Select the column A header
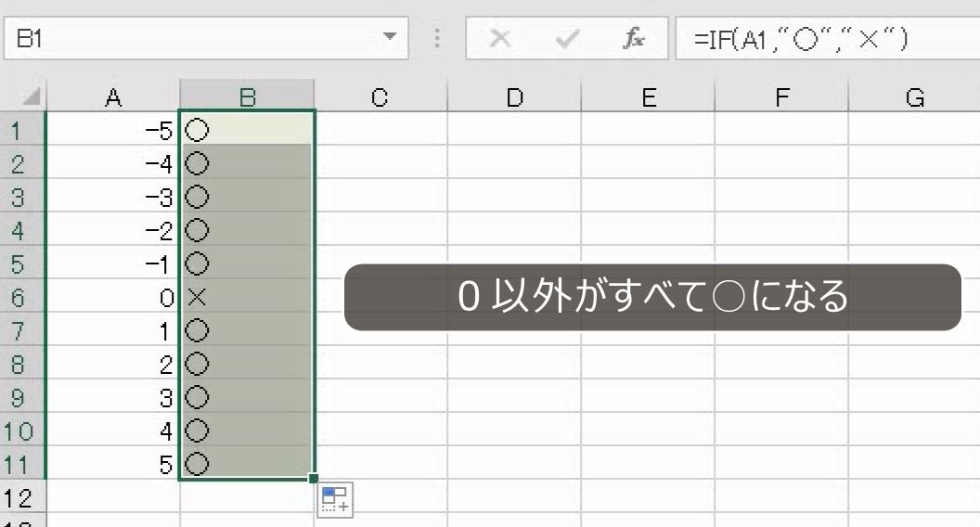 pyautogui.click(x=113, y=96)
